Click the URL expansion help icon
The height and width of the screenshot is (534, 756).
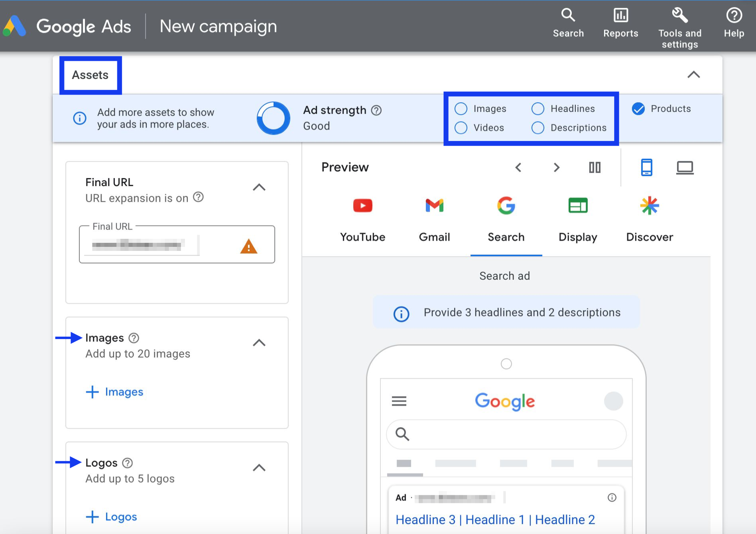198,197
